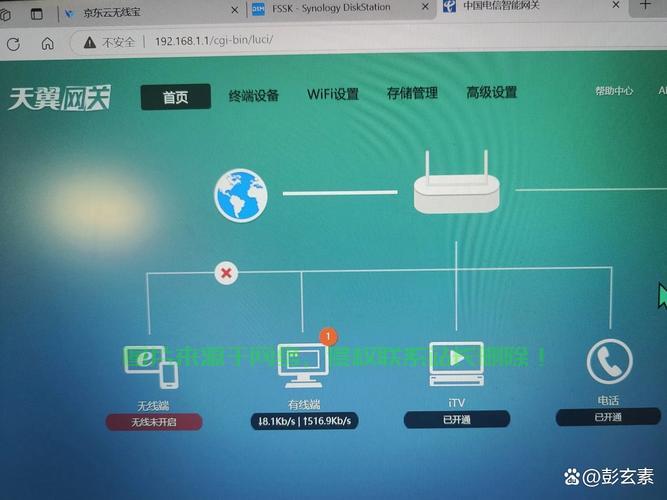Screen dimensions: 667x500
Task: Click the red X disconnected icon
Action: coord(227,273)
